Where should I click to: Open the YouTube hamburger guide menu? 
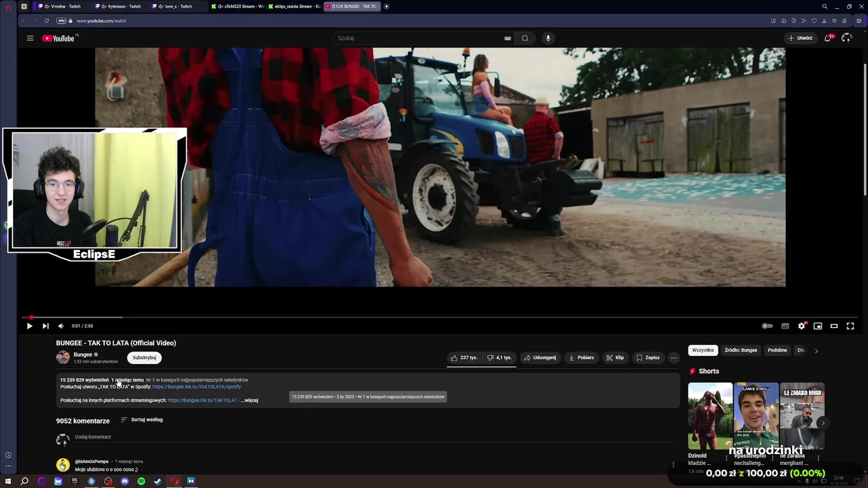(30, 38)
